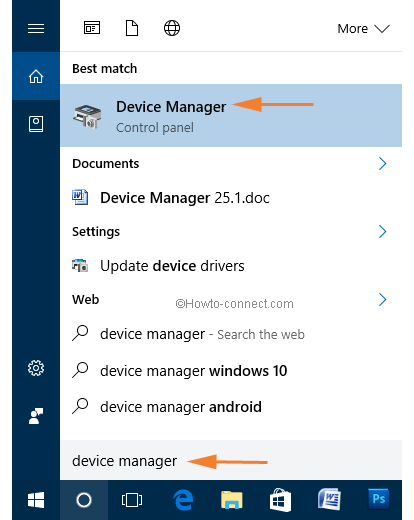
Task: Expand the Web category arrow
Action: coord(383,299)
